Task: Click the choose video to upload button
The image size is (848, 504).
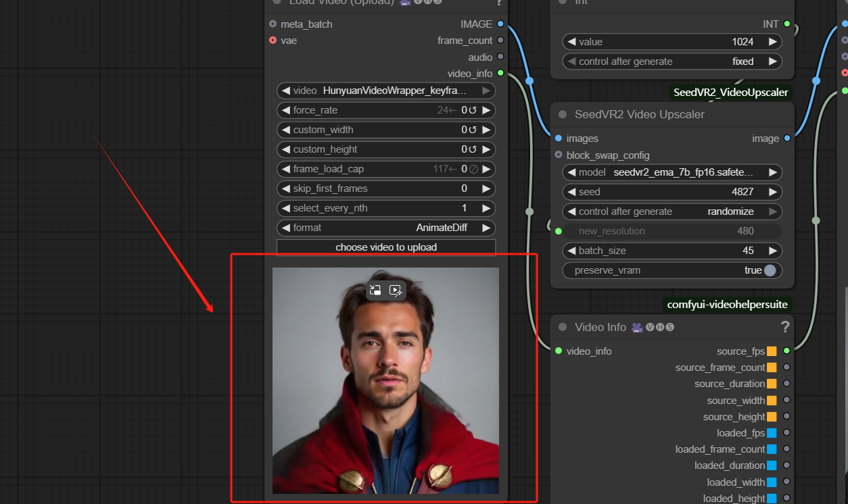Action: pos(386,247)
